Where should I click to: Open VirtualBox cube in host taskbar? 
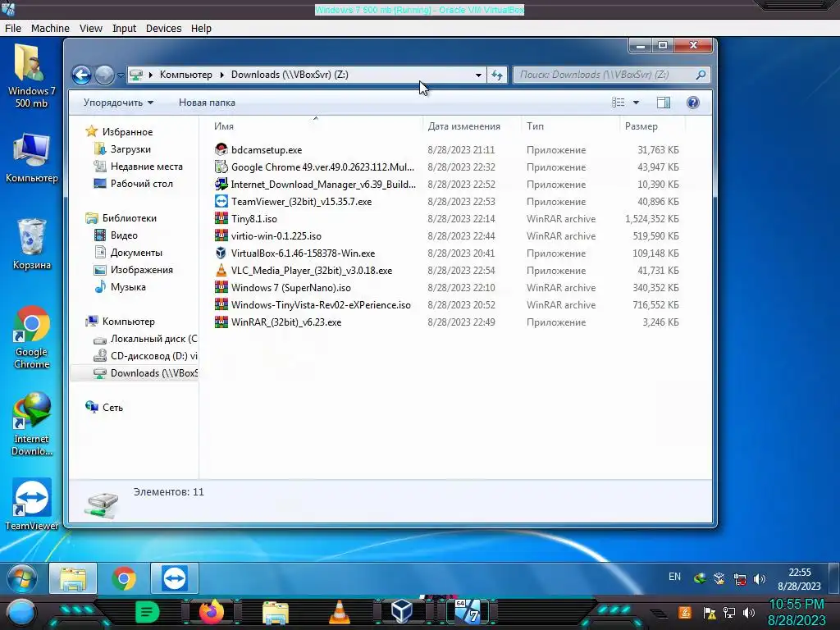pyautogui.click(x=402, y=611)
